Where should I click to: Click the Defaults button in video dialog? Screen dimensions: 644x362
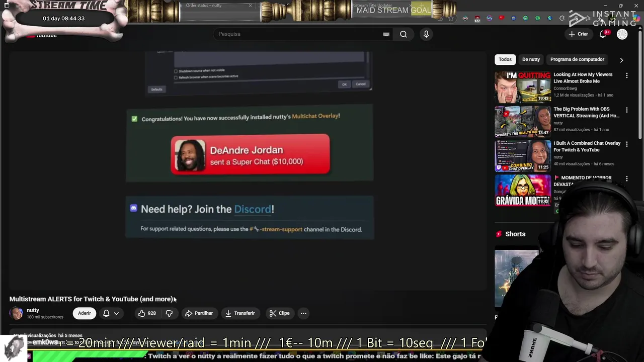tap(156, 89)
